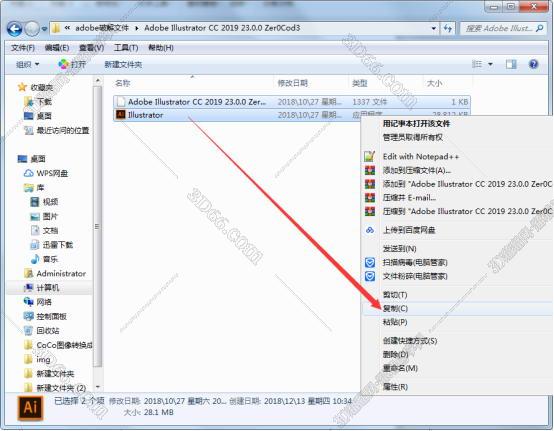Click the change view icon
The image size is (554, 431).
click(x=477, y=64)
